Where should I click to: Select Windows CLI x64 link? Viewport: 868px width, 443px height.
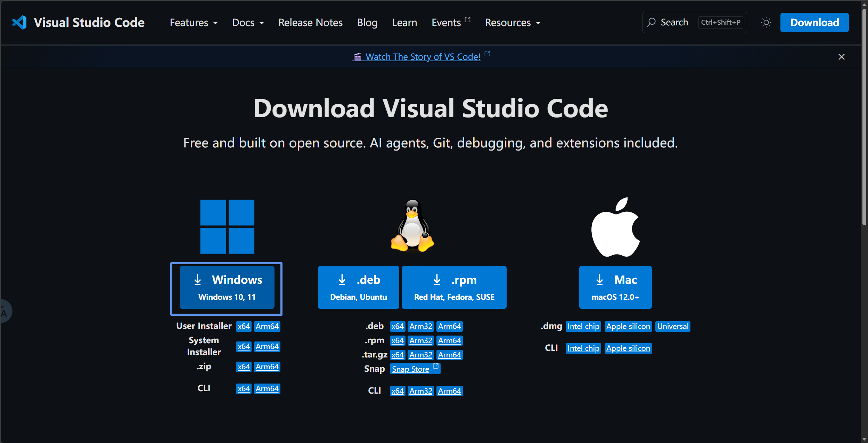click(244, 388)
